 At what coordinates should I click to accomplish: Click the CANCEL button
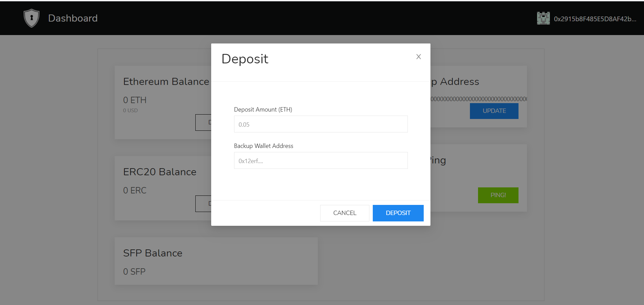pyautogui.click(x=344, y=213)
